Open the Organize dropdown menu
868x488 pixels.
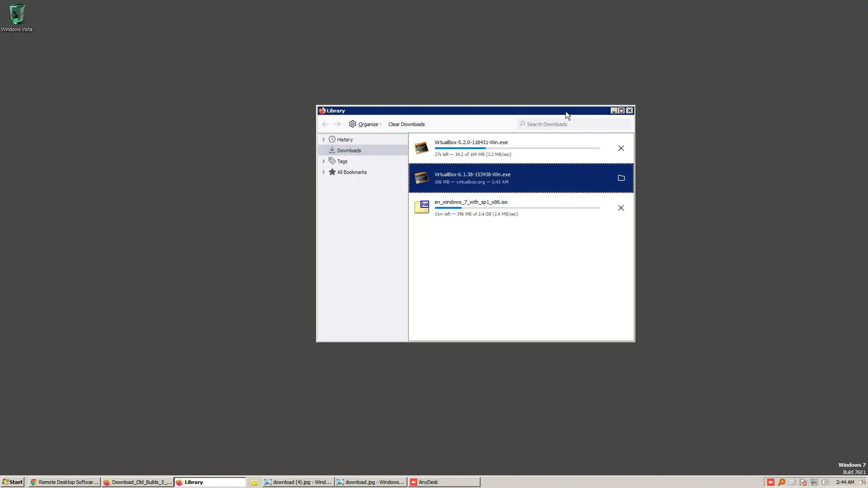point(365,124)
